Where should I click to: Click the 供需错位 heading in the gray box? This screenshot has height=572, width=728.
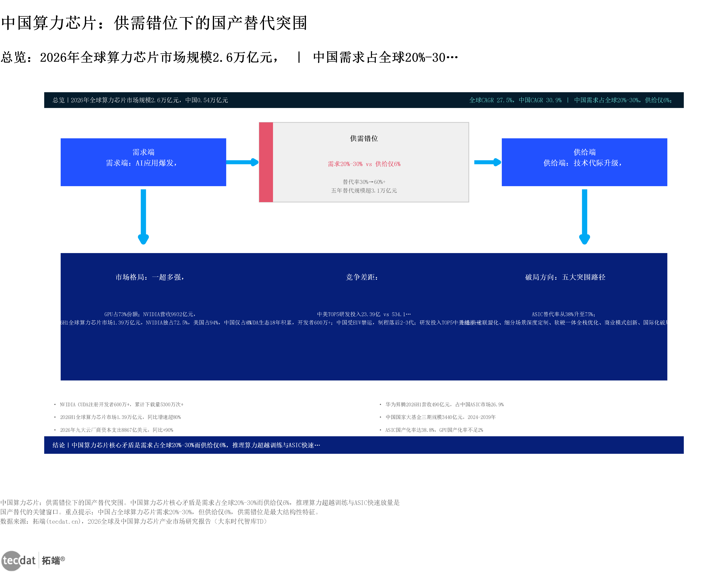(x=364, y=138)
